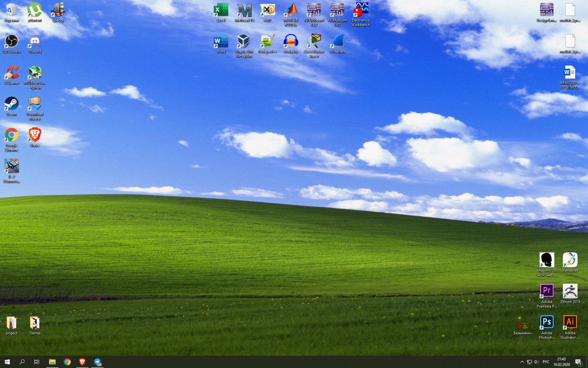
Task: Switch input language РУС indicator
Action: (546, 362)
